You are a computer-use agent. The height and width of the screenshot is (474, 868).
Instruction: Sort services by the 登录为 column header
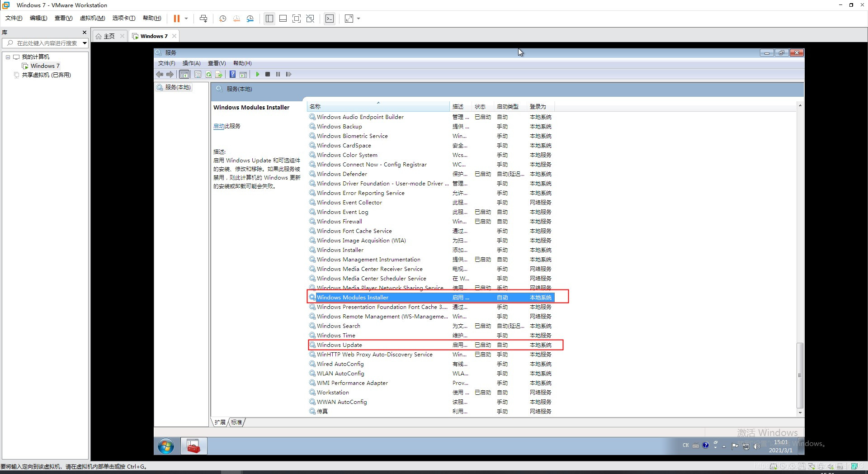click(x=541, y=106)
